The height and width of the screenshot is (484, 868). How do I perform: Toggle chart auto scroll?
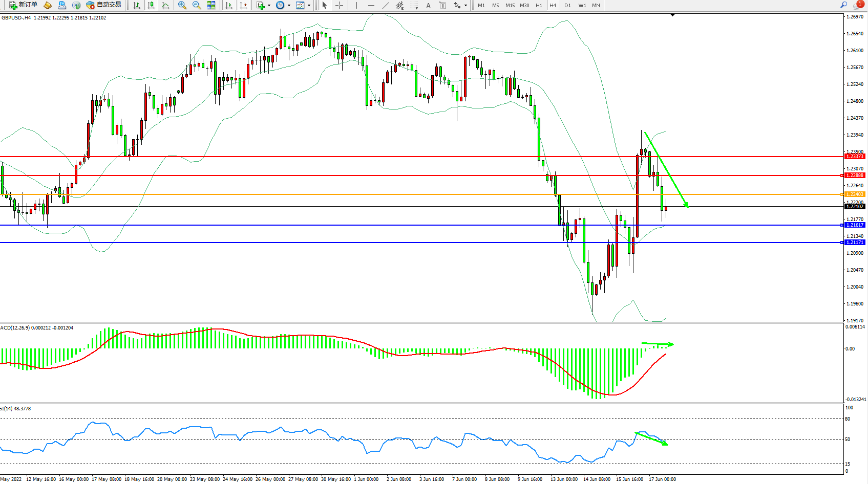(x=229, y=5)
